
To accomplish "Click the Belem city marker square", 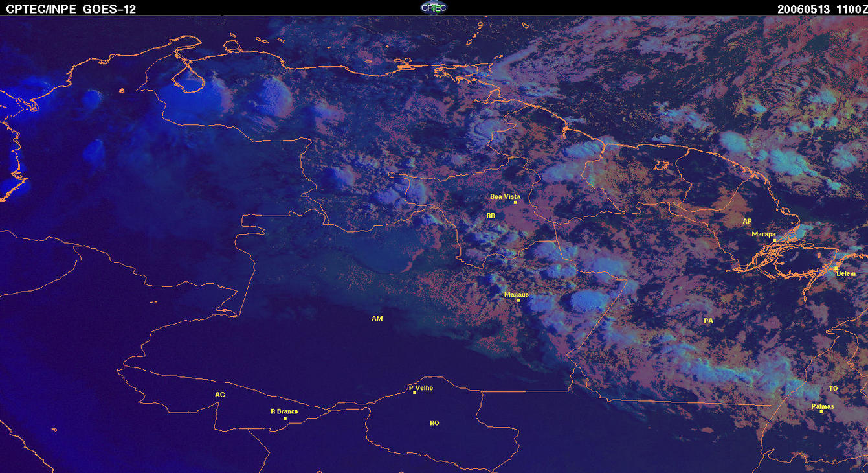I will tap(836, 268).
